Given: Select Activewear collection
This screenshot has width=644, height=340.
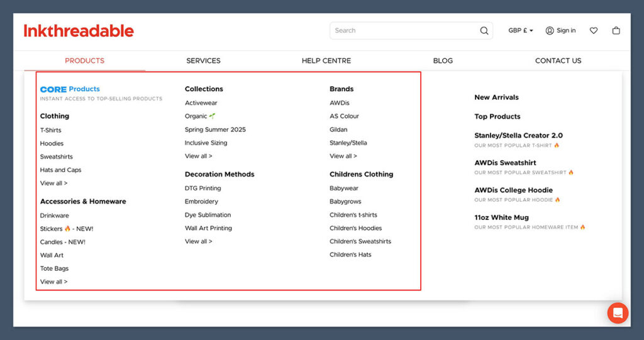Looking at the screenshot, I should [201, 103].
